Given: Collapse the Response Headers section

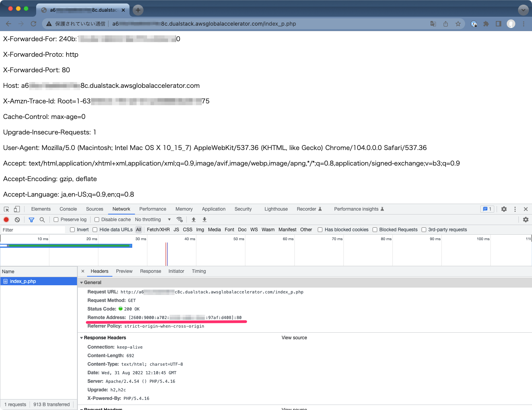Looking at the screenshot, I should pyautogui.click(x=82, y=338).
